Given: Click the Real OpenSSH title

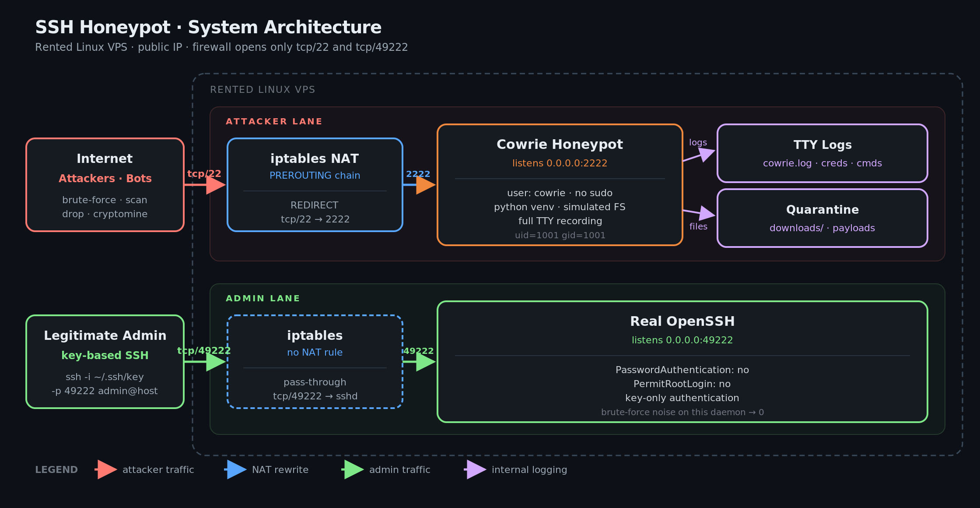Looking at the screenshot, I should coord(682,321).
